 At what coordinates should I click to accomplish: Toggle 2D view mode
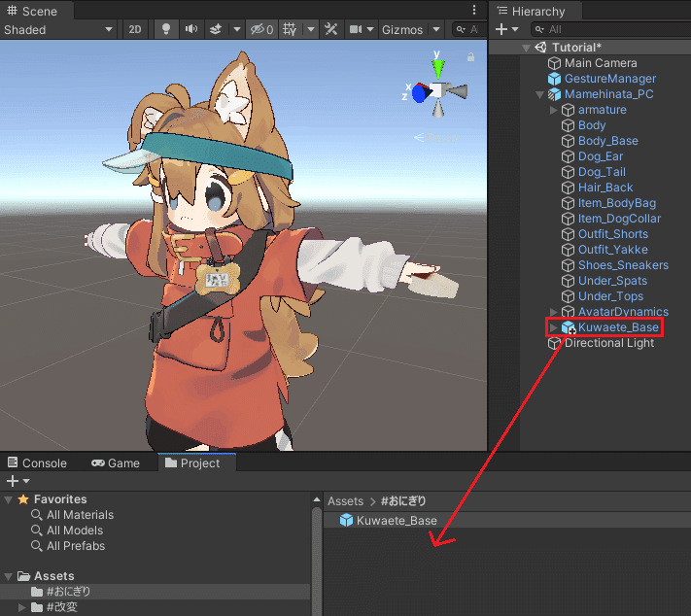(135, 29)
